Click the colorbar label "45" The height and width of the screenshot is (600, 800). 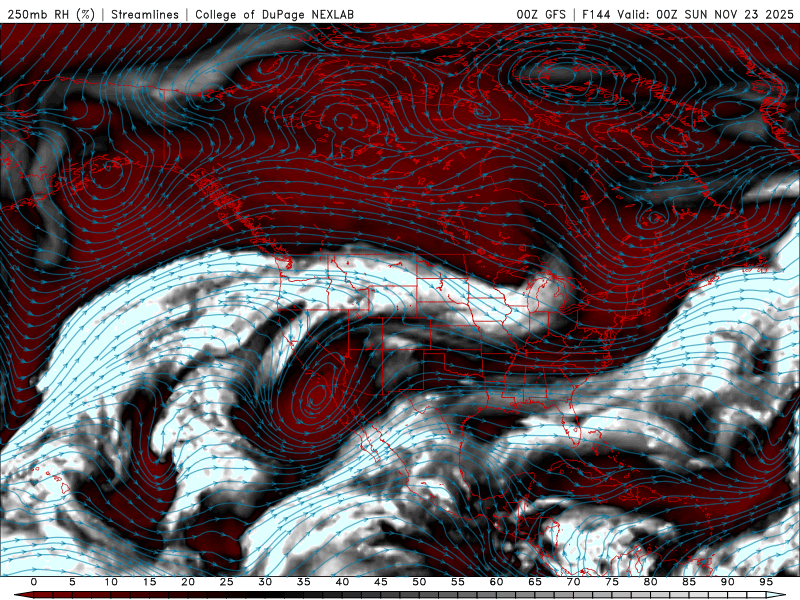381,582
